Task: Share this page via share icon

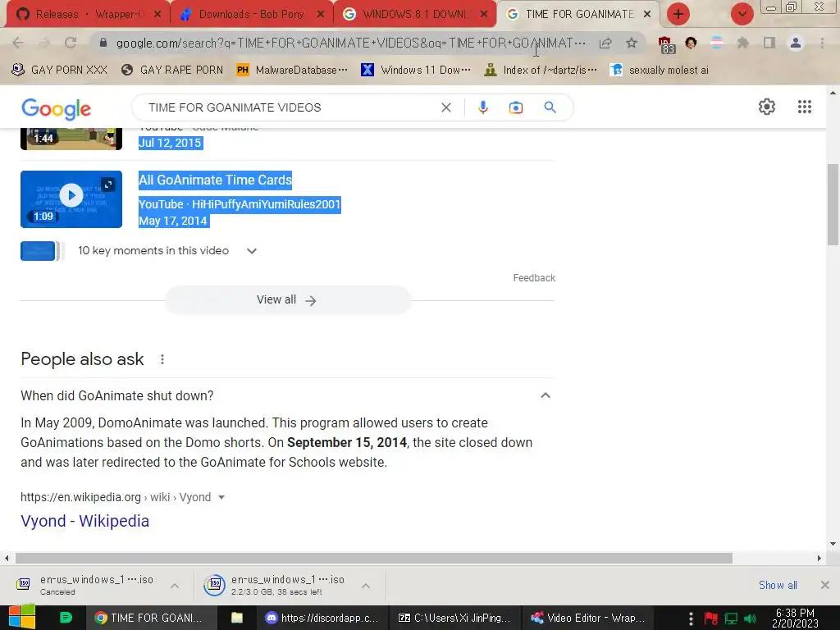Action: coord(605,43)
